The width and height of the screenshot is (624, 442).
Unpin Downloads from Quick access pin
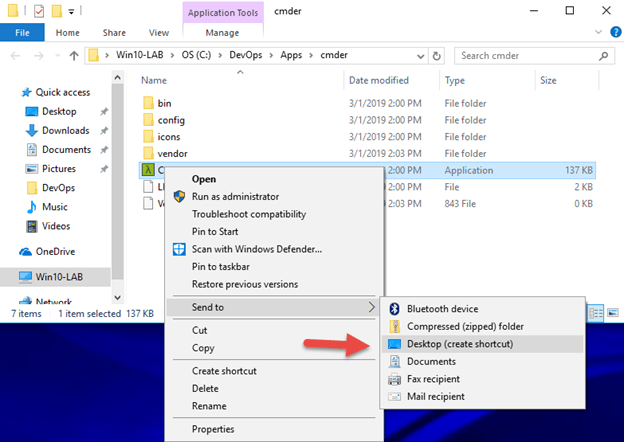pyautogui.click(x=104, y=131)
